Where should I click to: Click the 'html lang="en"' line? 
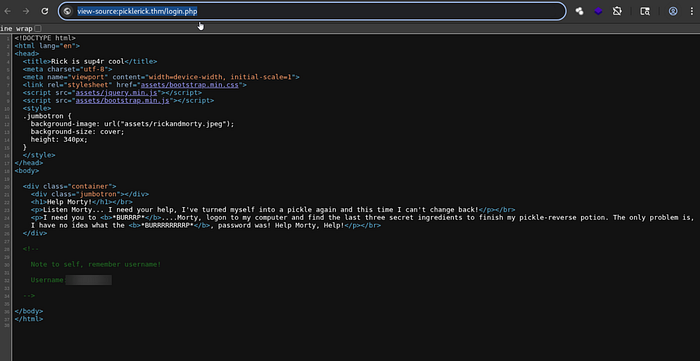(47, 46)
